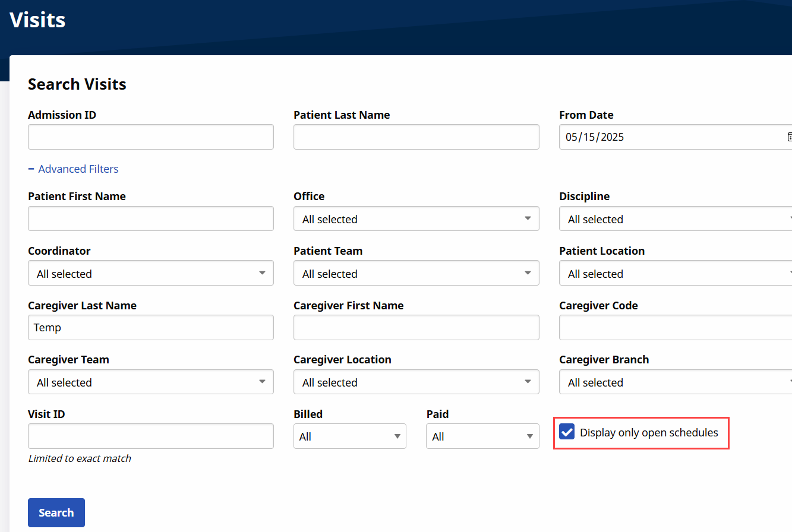The image size is (792, 532).
Task: Select the Caregiver Last Name field containing Temp
Action: [150, 328]
